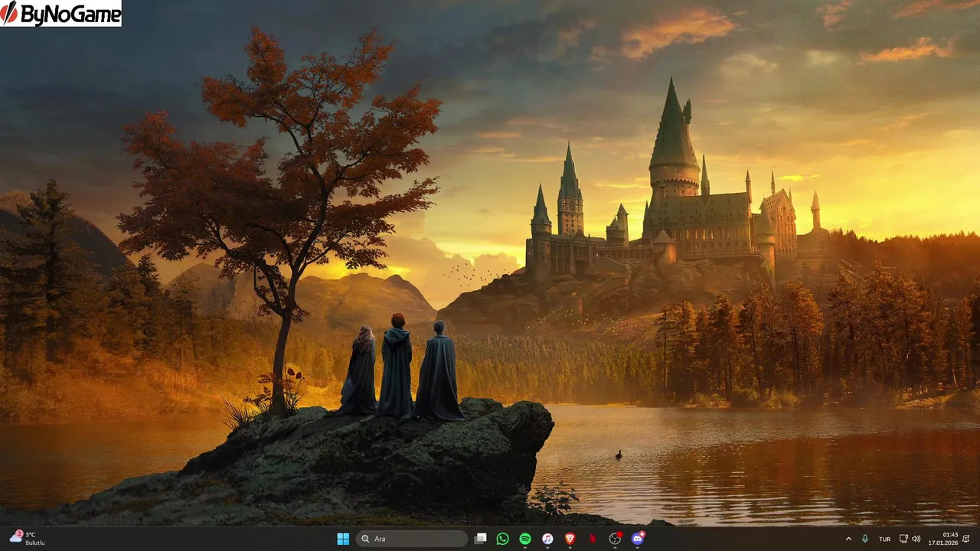
Task: Open the weather widget showing 3°C
Action: click(28, 539)
